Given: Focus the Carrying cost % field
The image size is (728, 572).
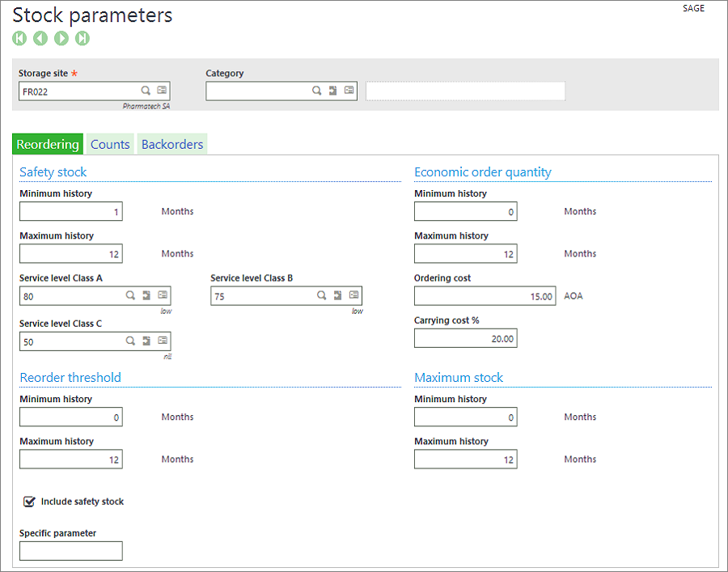Looking at the screenshot, I should [x=466, y=338].
